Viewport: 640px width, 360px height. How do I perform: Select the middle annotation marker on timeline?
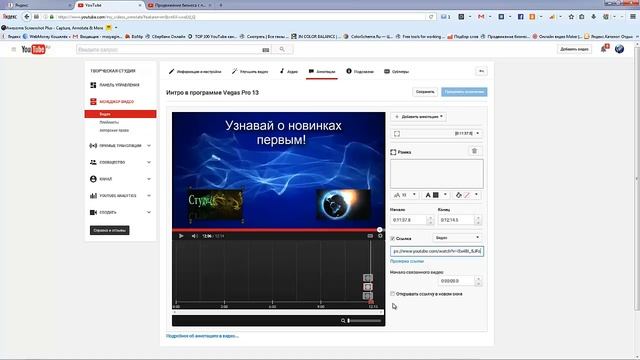368,287
